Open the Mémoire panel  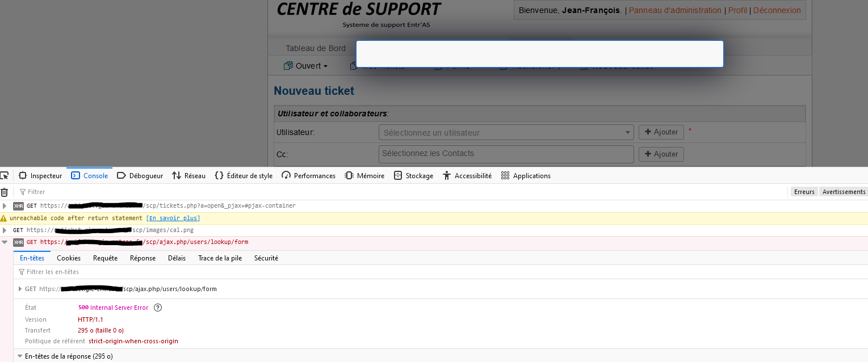[364, 176]
